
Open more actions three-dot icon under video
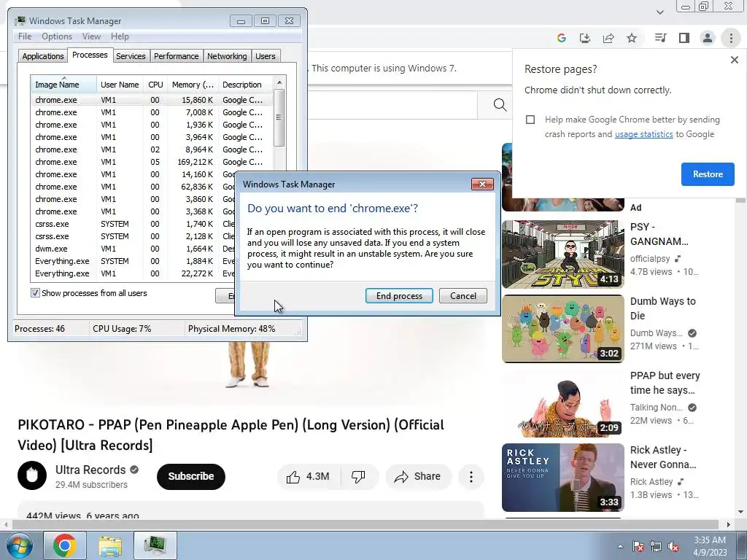pos(471,477)
